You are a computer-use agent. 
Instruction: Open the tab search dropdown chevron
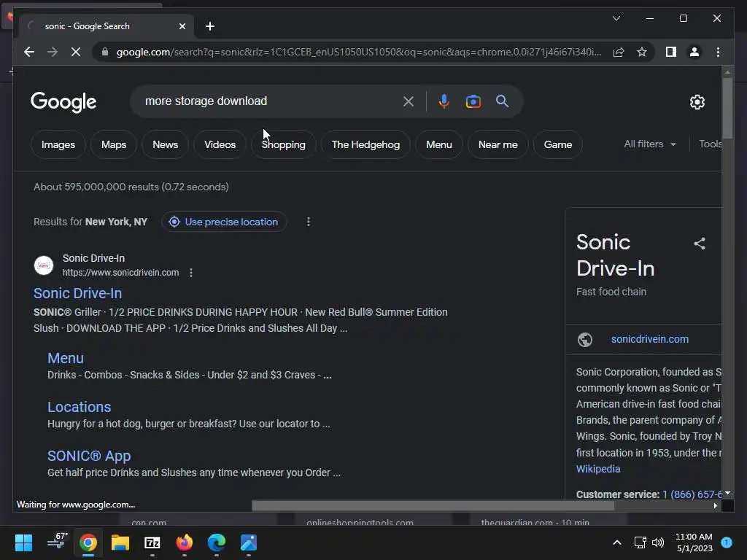(616, 18)
